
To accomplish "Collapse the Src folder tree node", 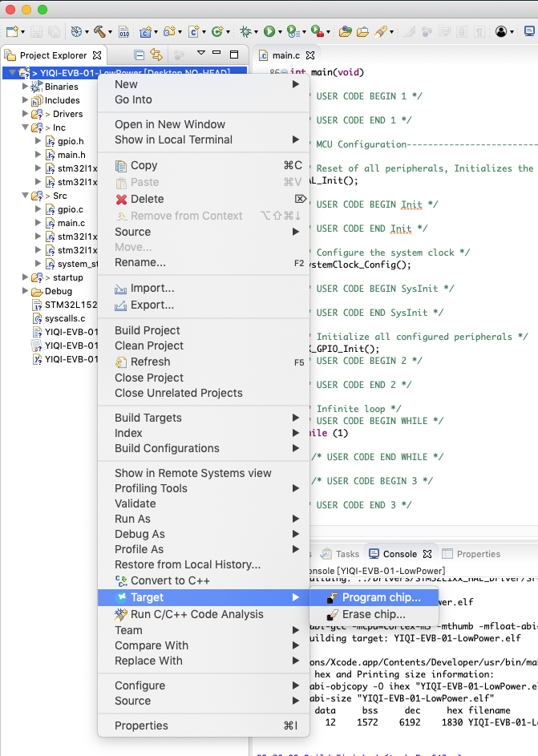I will pos(25,196).
